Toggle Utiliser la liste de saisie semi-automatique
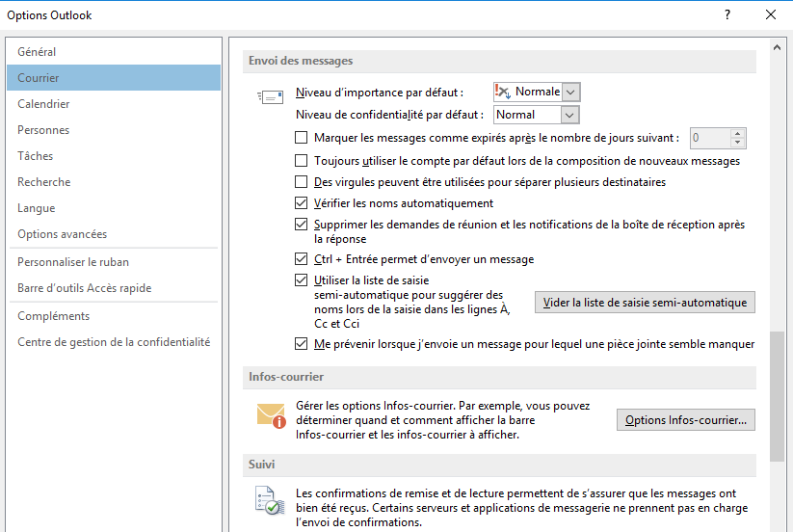793x532 pixels. (x=301, y=280)
